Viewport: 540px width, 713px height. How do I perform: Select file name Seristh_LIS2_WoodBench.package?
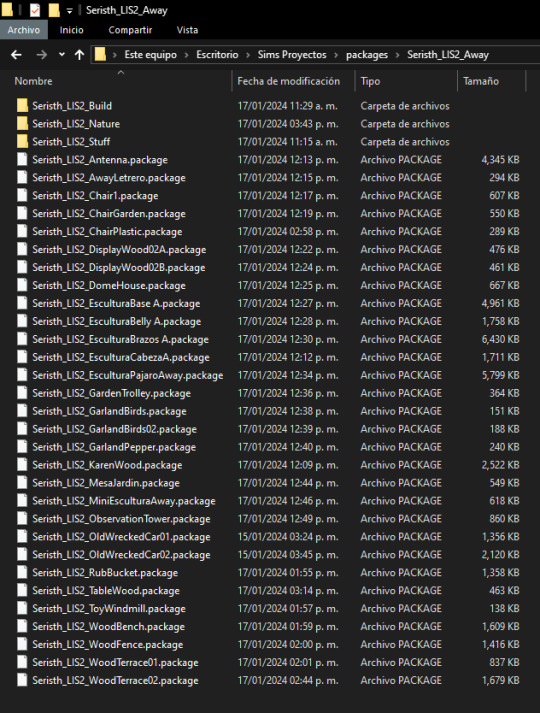coord(109,627)
